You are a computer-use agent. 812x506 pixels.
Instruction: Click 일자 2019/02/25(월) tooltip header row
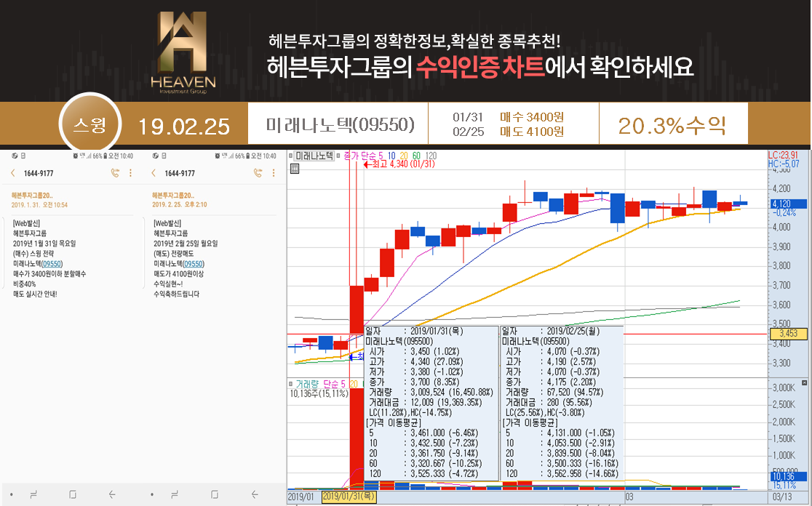551,331
